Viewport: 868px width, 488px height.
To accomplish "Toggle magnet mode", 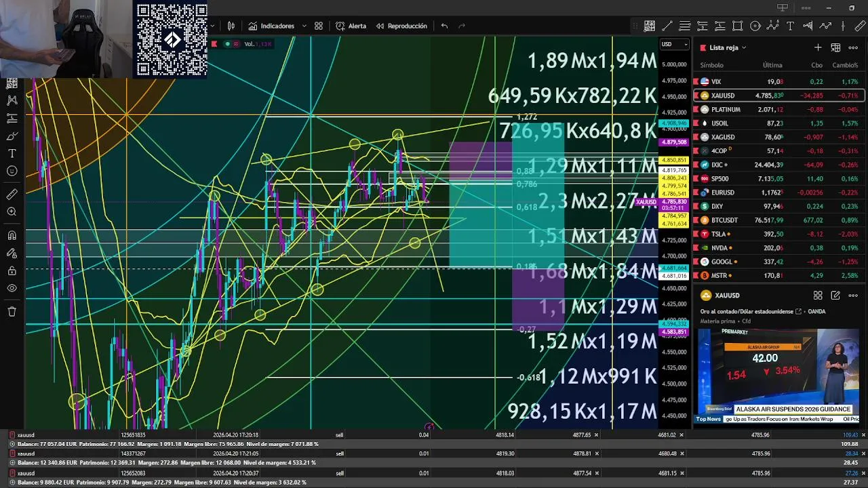I will pos(12,236).
